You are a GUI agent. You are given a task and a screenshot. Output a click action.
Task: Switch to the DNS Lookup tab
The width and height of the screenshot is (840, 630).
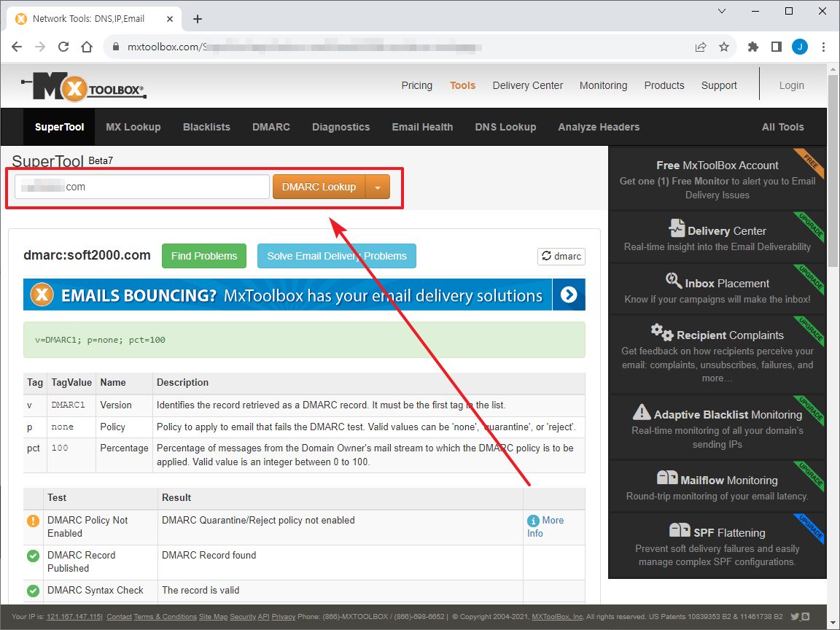point(506,127)
